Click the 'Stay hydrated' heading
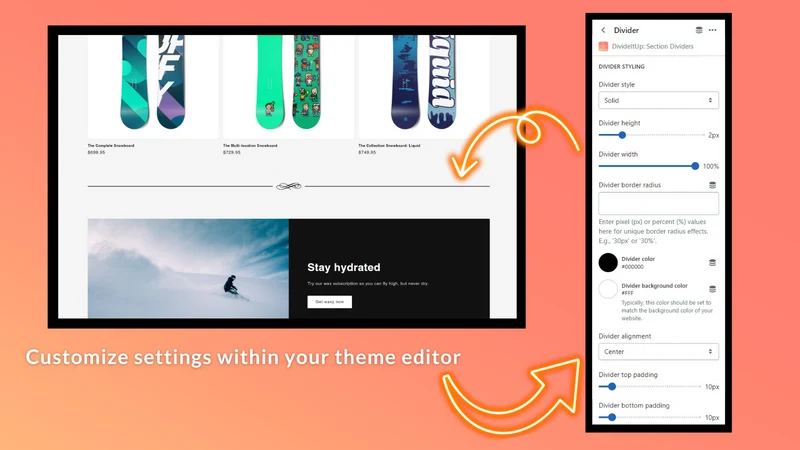This screenshot has height=450, width=800. [343, 267]
